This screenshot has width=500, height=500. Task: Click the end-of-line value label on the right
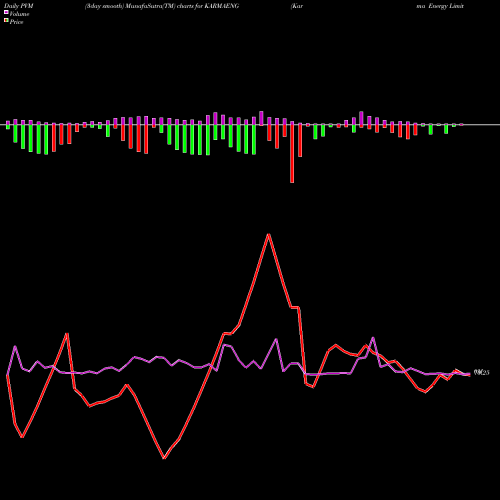[x=481, y=373]
